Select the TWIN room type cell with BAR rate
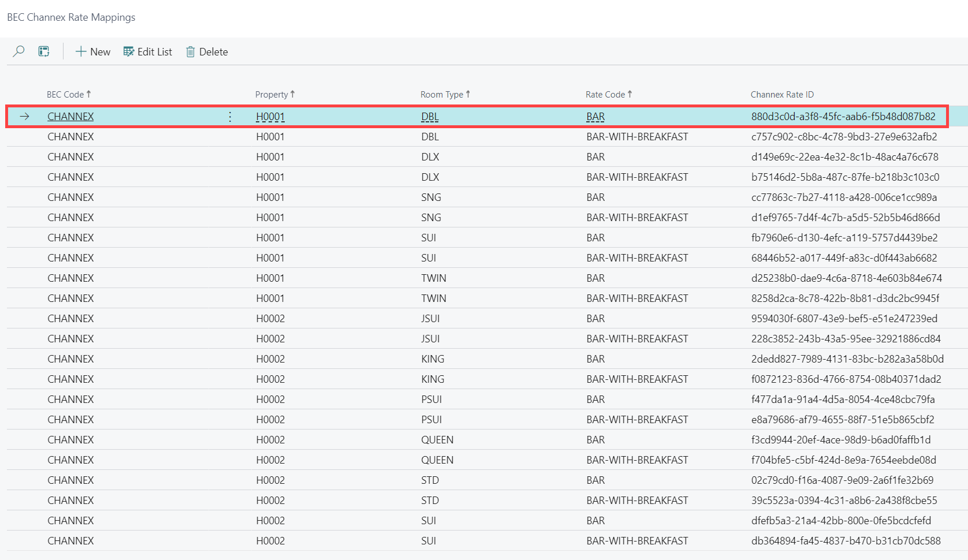Image resolution: width=968 pixels, height=560 pixels. tap(434, 278)
